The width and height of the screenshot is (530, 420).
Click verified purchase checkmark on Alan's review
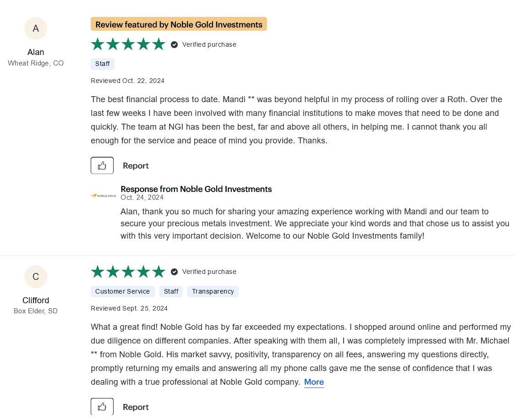click(175, 44)
